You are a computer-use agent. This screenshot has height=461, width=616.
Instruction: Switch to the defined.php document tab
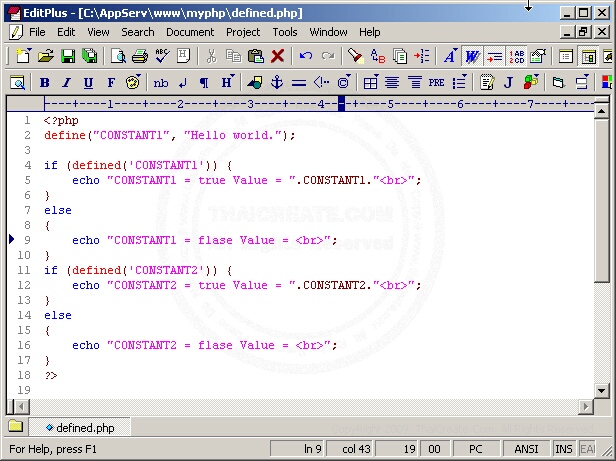click(x=80, y=428)
